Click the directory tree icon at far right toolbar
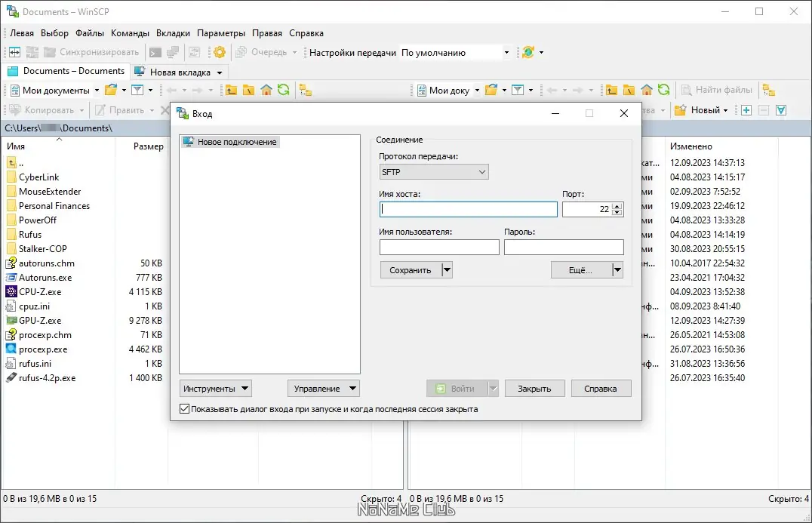 click(768, 90)
